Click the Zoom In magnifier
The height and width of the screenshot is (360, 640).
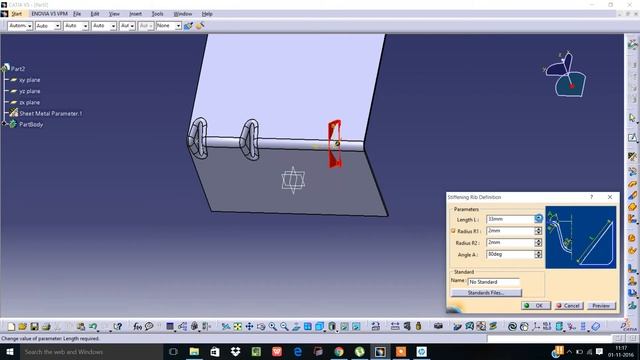(273, 327)
